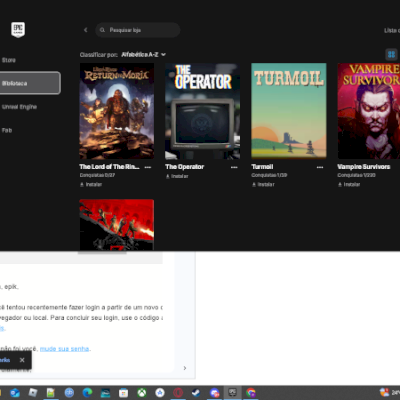The image size is (400, 400).
Task: Install The Operator game
Action: [x=177, y=176]
